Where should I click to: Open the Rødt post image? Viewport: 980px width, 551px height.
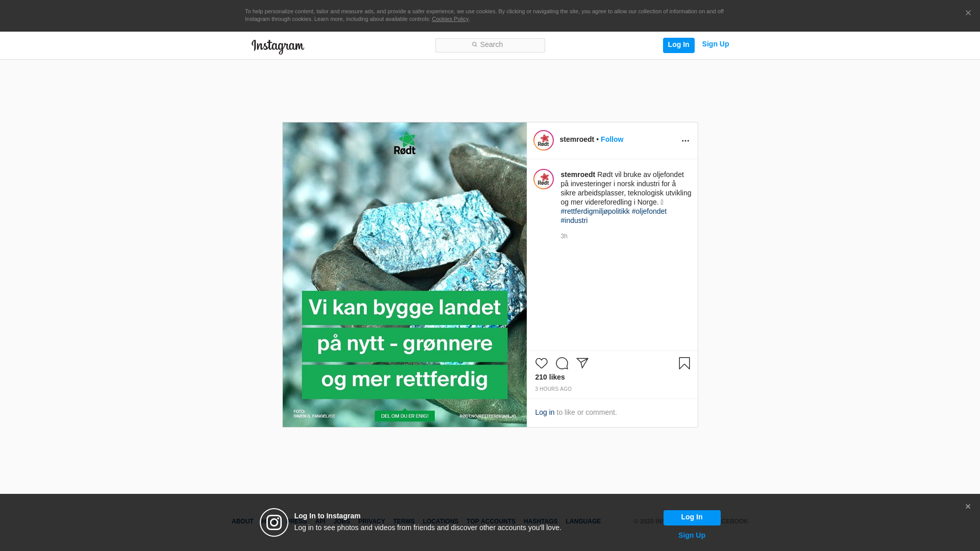[x=405, y=274]
